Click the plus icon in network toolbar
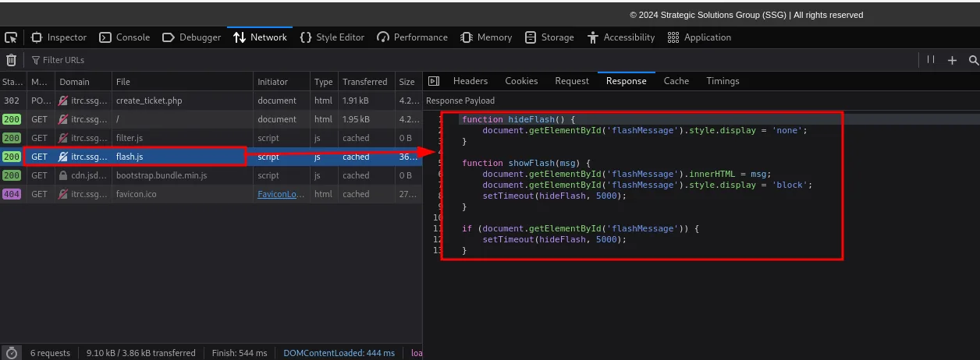Screen dimensions: 980x360 click(952, 60)
